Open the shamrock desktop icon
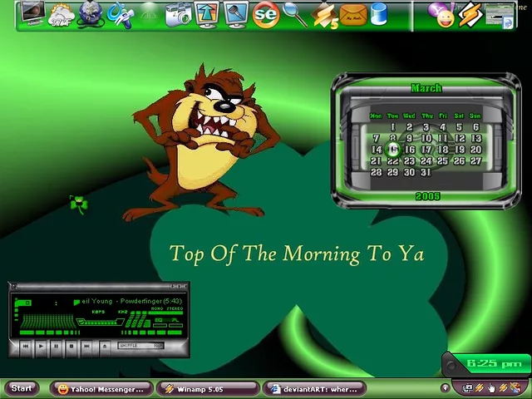 pos(79,204)
